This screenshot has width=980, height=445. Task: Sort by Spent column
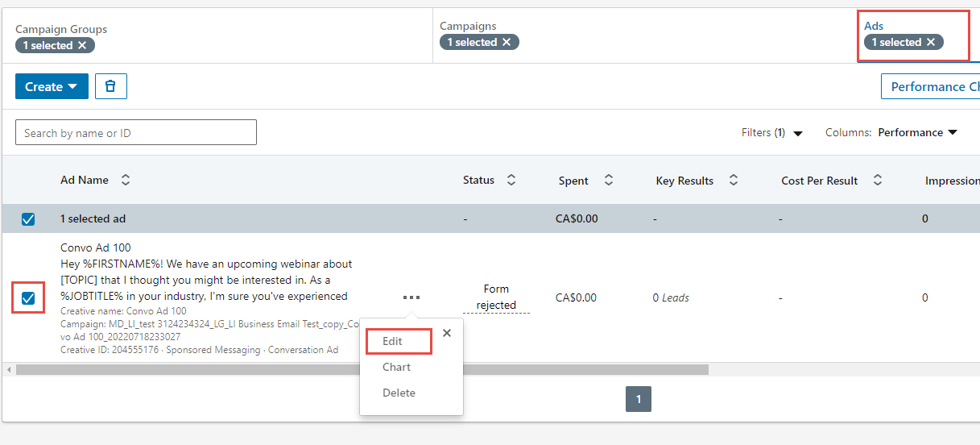[609, 181]
